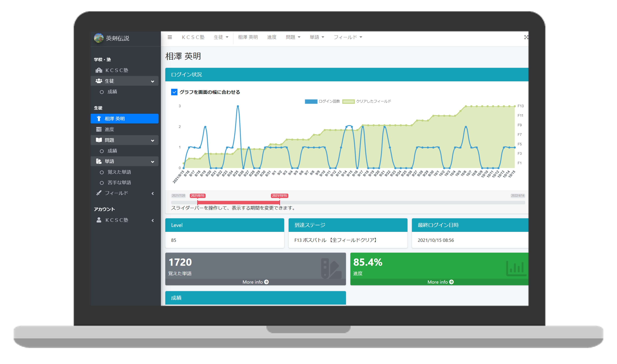The height and width of the screenshot is (364, 617).
Task: Open the 問題 dropdown in top navbar
Action: 293,37
